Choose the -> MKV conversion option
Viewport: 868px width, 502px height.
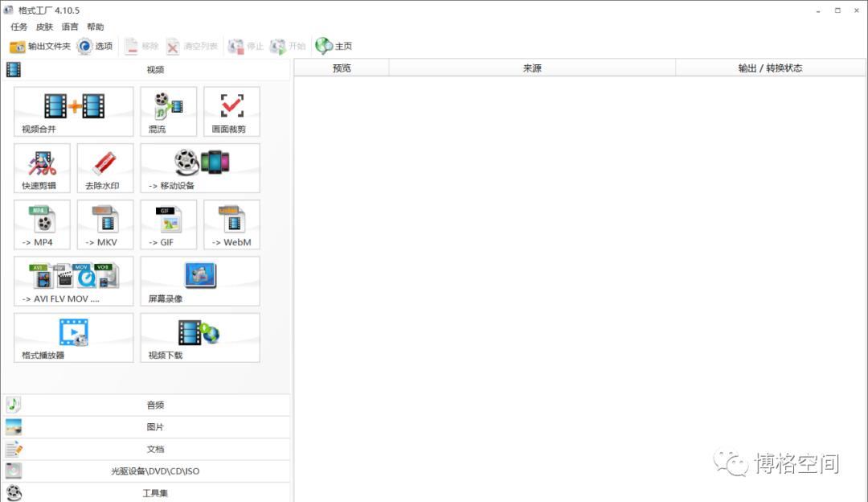(x=105, y=224)
